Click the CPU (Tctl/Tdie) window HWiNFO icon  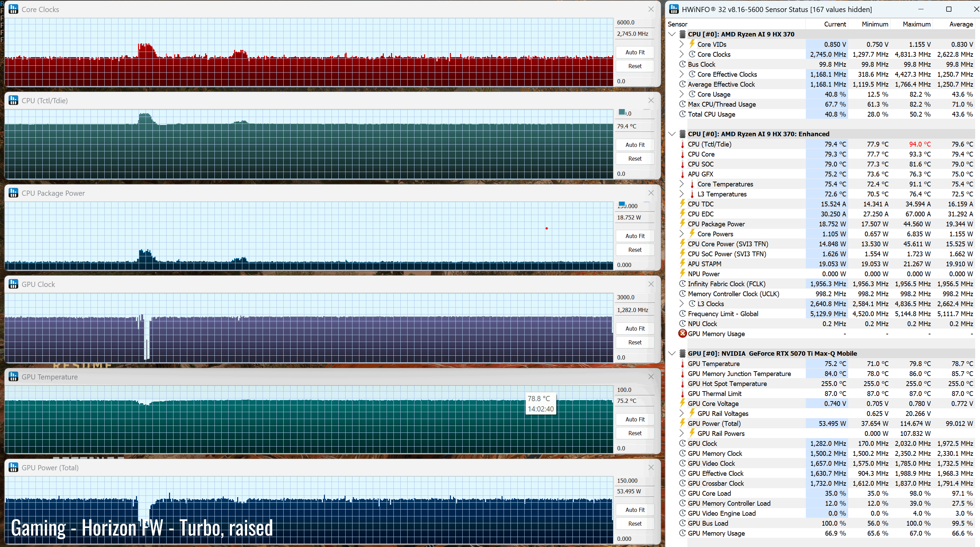(13, 100)
